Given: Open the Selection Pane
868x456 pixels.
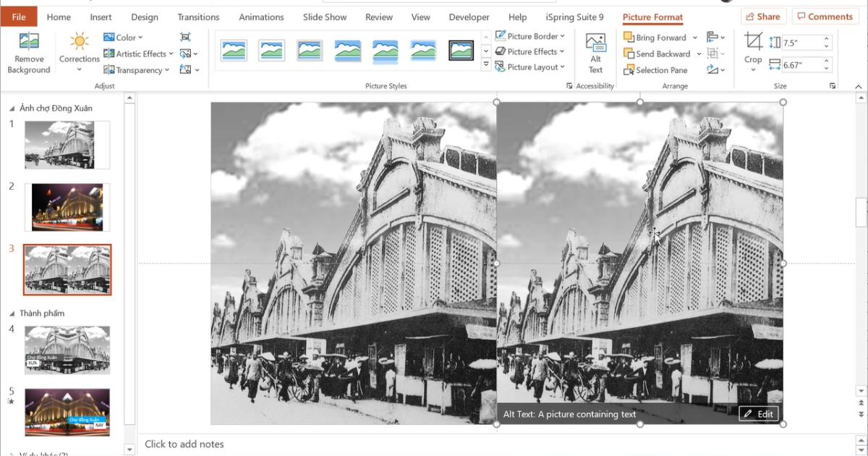Looking at the screenshot, I should (655, 70).
